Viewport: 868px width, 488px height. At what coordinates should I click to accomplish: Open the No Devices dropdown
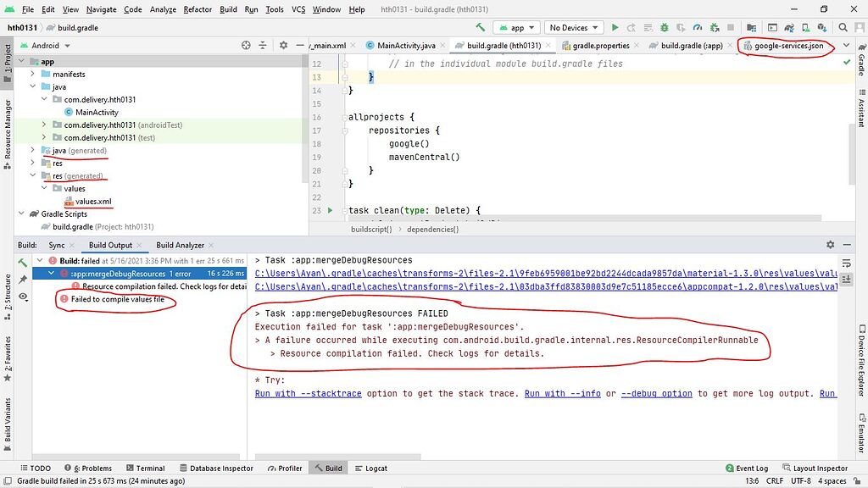point(572,27)
